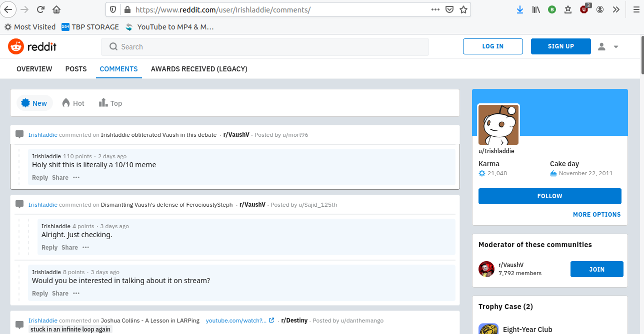Open post 'Dismantling Vaush's defense of FerociouslySteph'
The image size is (644, 334).
[167, 205]
